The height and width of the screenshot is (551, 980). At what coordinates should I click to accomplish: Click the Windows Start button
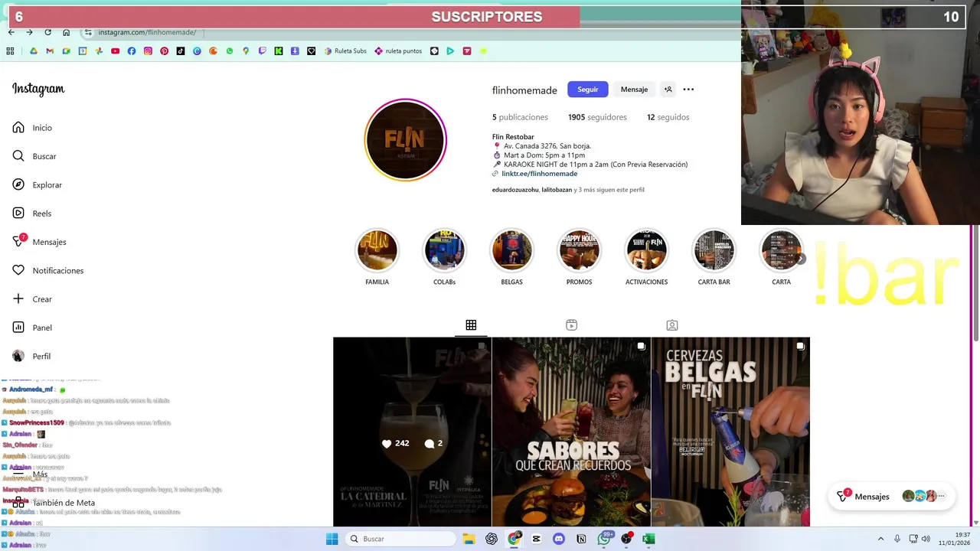332,539
